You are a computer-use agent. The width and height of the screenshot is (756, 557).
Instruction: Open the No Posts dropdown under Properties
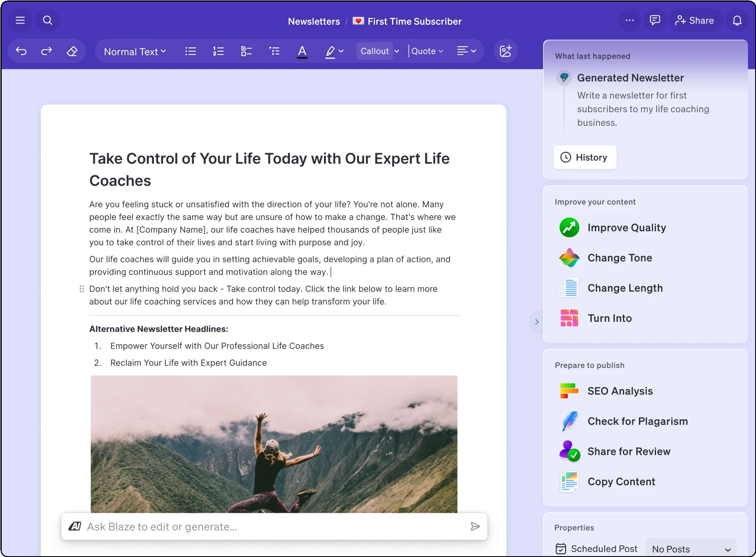[691, 549]
